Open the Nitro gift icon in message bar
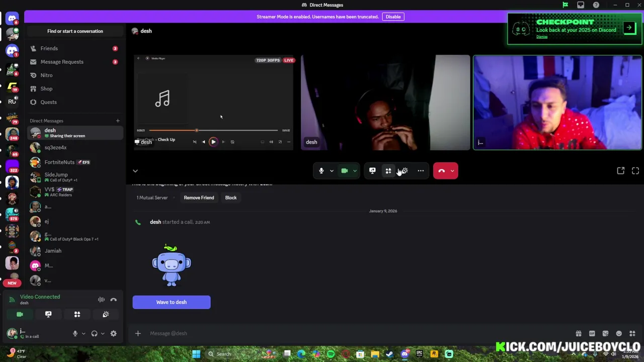This screenshot has width=644, height=362. pos(579,333)
